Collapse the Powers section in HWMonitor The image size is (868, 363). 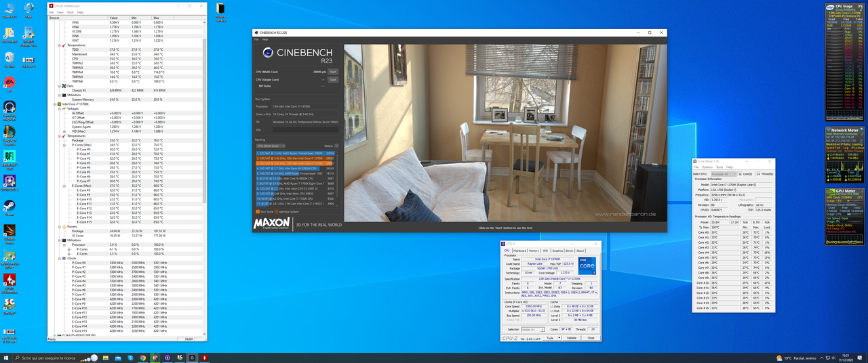click(x=60, y=227)
